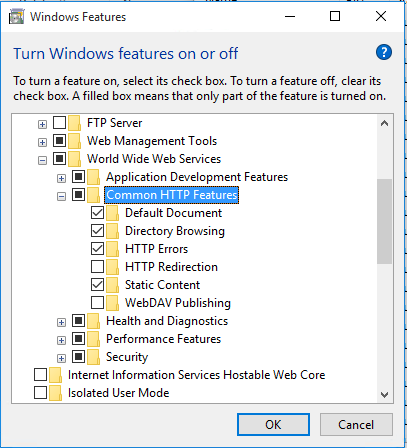
Task: Toggle the Web Management Tools checkbox
Action: click(59, 141)
